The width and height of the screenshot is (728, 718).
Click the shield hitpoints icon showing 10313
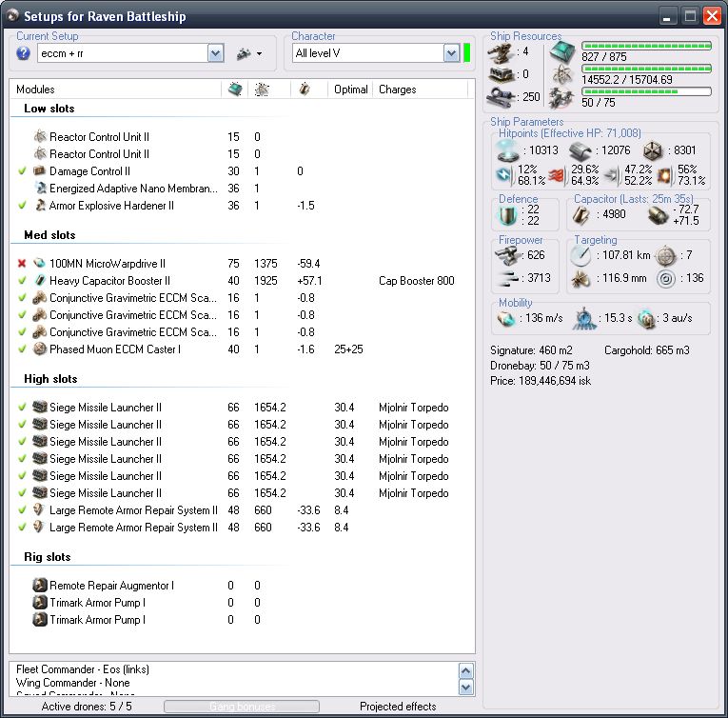pos(507,150)
